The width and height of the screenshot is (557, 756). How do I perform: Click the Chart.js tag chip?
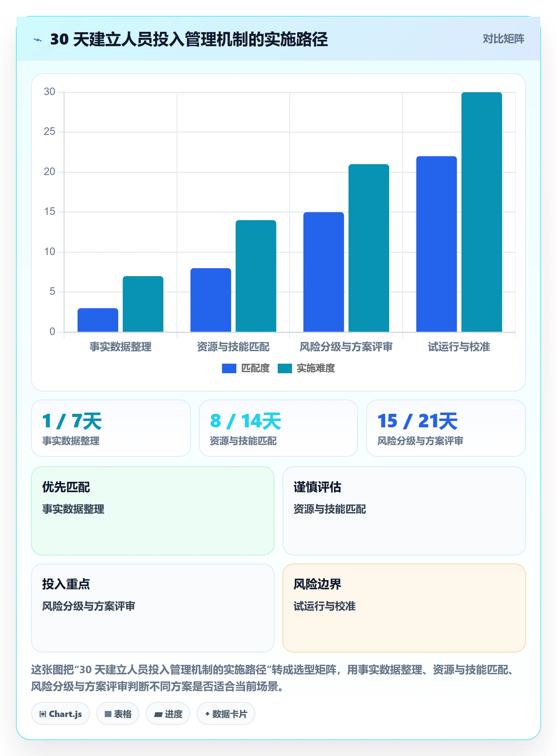pos(60,714)
